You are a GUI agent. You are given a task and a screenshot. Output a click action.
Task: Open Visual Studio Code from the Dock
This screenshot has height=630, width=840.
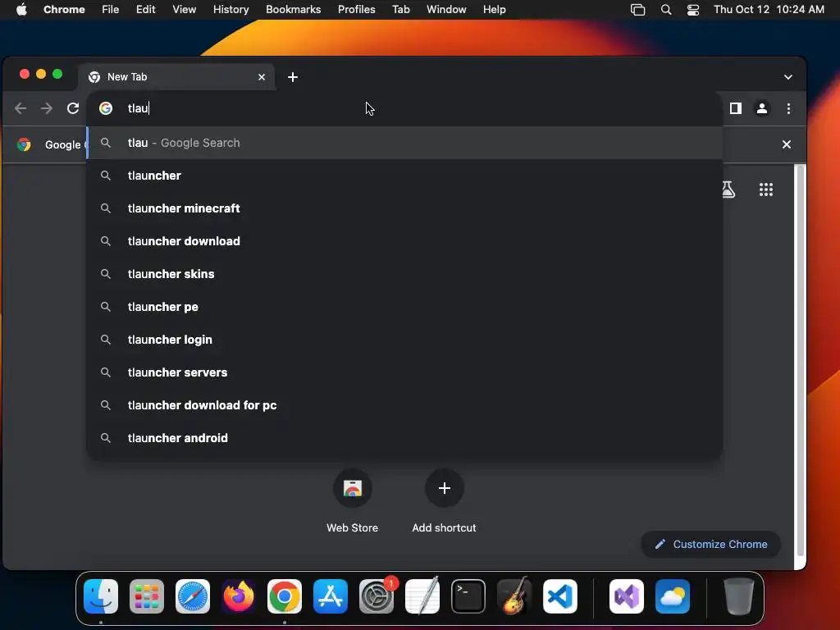point(560,596)
